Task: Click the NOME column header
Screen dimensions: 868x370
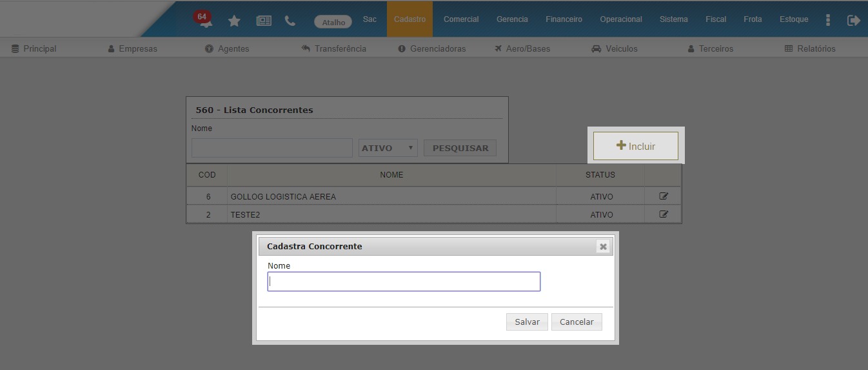Action: [391, 175]
